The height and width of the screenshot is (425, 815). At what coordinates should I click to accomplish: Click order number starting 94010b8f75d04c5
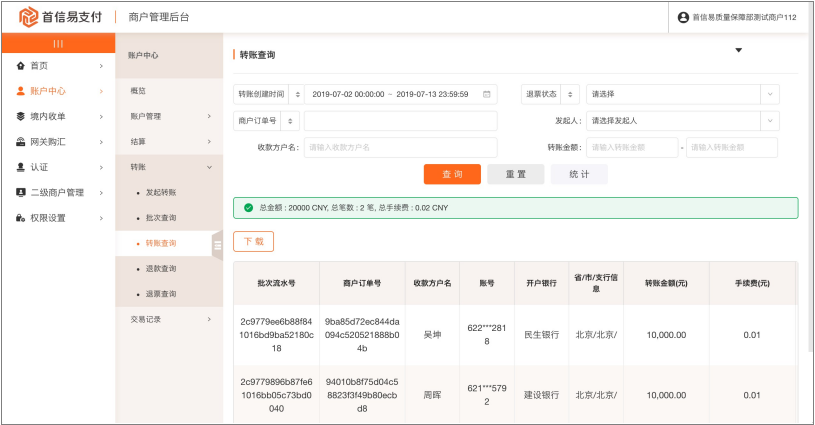click(x=362, y=395)
